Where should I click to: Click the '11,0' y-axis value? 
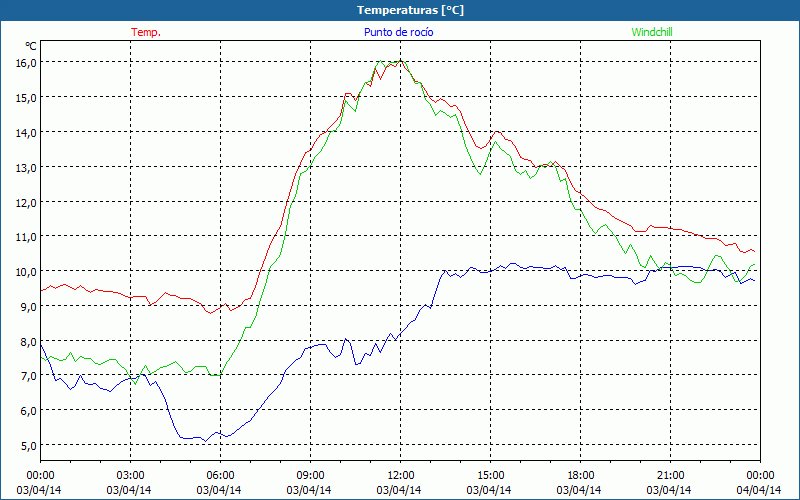coord(27,236)
